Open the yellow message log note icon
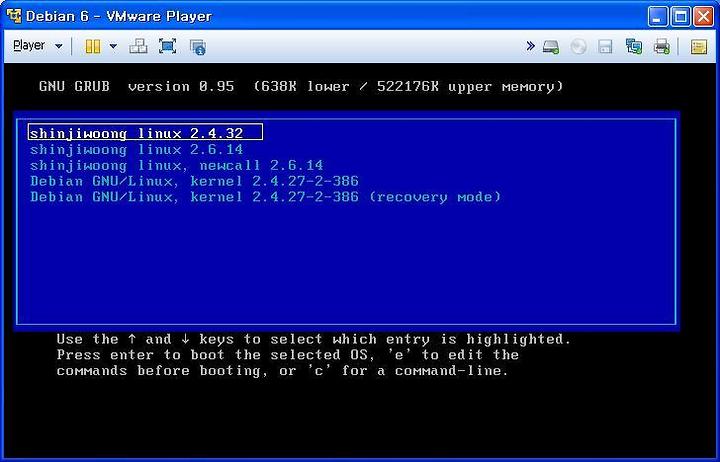 tap(698, 46)
